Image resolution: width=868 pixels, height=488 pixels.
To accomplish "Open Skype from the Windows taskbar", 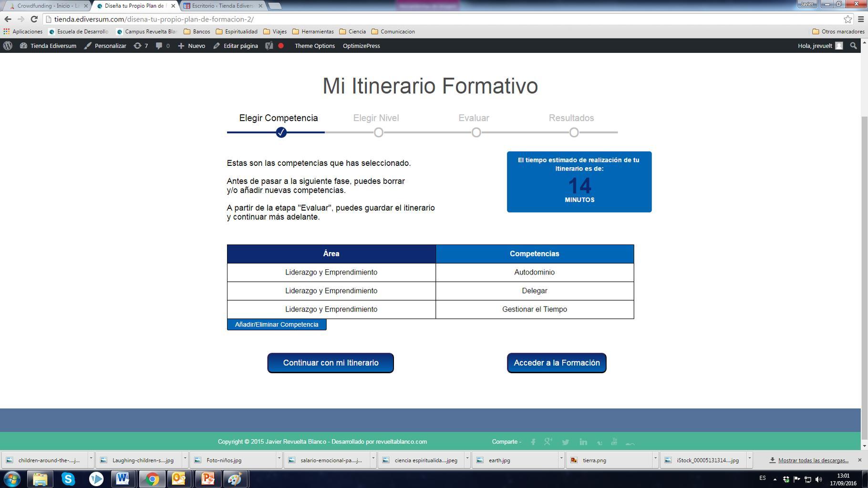I will coord(68,478).
